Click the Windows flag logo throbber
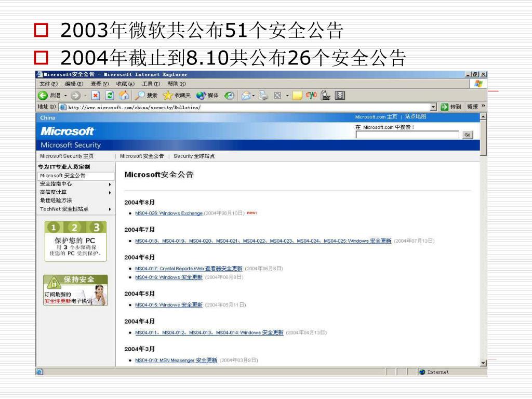The width and height of the screenshot is (532, 399). click(478, 84)
